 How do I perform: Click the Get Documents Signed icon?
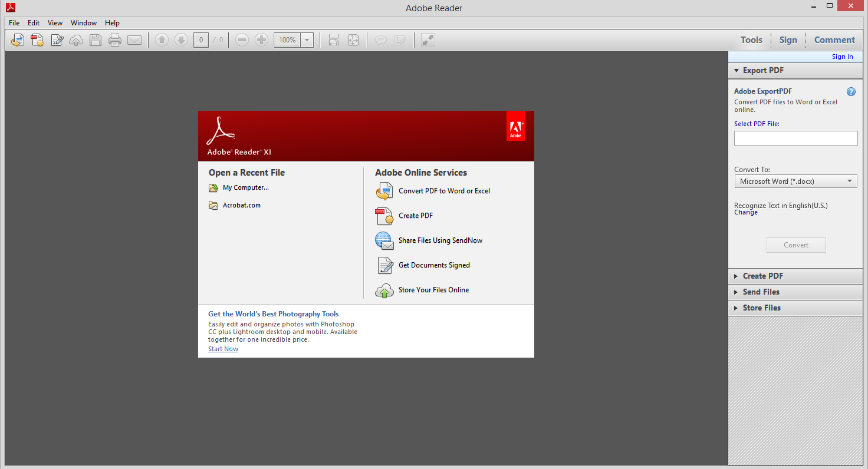pos(384,265)
